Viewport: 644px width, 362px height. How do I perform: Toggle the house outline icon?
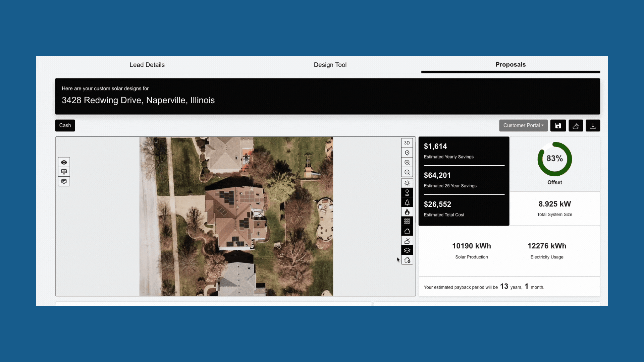coord(407,231)
